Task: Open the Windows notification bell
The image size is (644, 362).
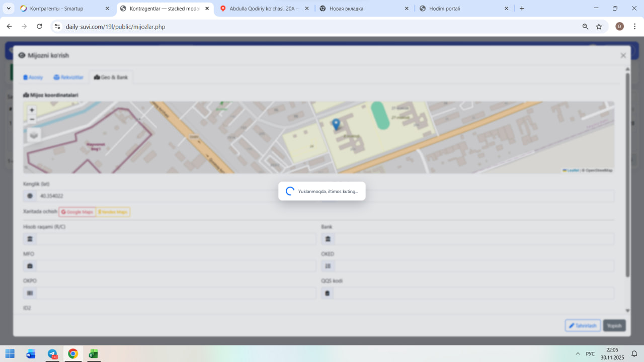Action: [634, 353]
